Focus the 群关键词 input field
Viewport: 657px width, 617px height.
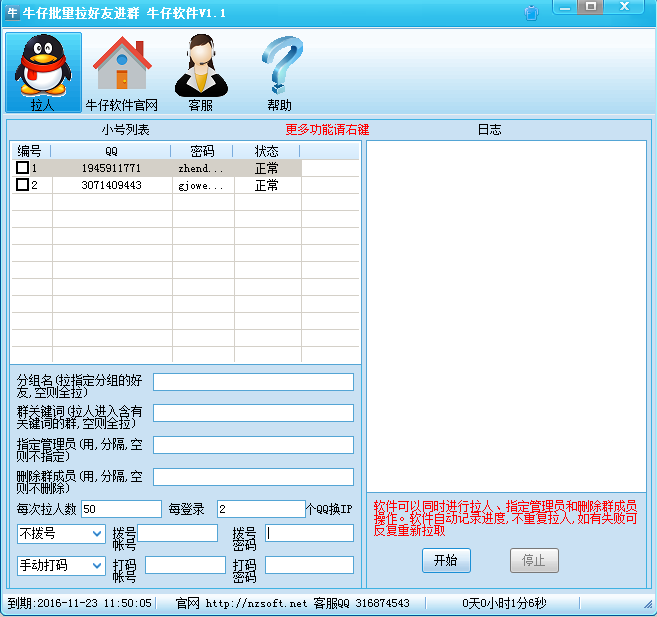coord(253,413)
